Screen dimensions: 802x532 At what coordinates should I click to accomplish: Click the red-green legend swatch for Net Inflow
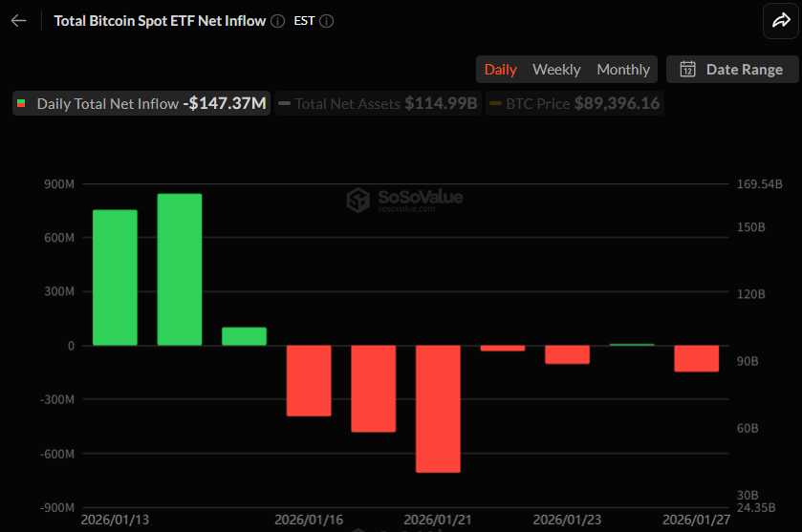pyautogui.click(x=22, y=103)
